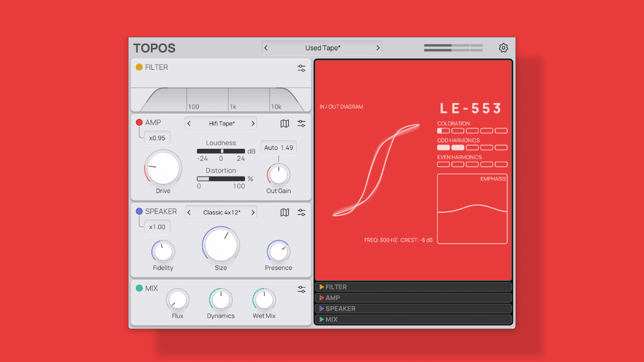Toggle the SPEAKER section power dot
Viewport: 644px width, 362px height.
[139, 212]
